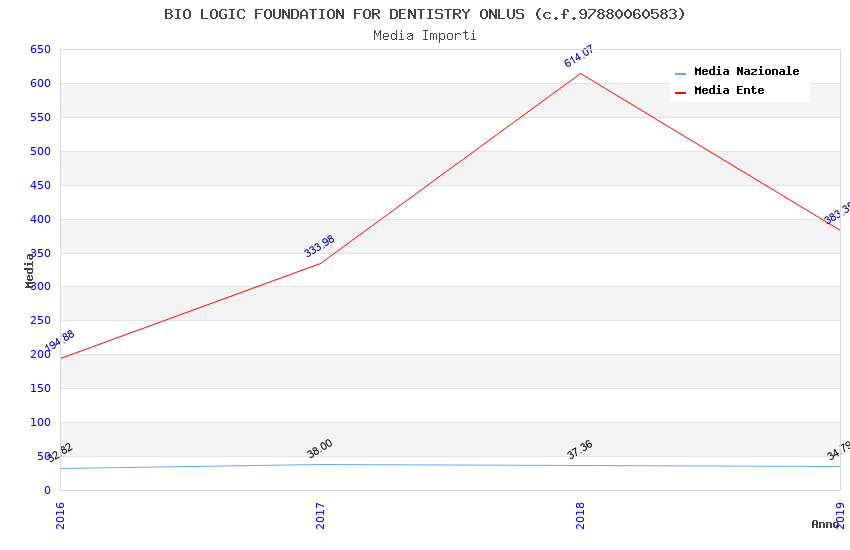Click the blue Media Nazionale legend swatch

pos(680,73)
